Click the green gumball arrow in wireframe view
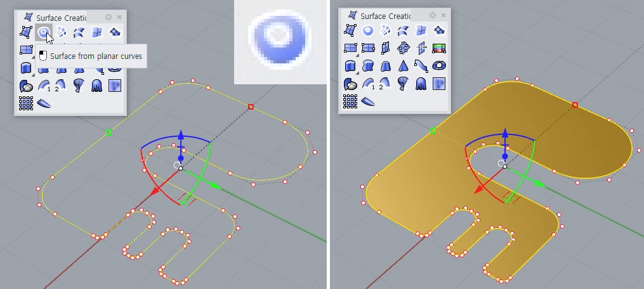 coord(216,186)
